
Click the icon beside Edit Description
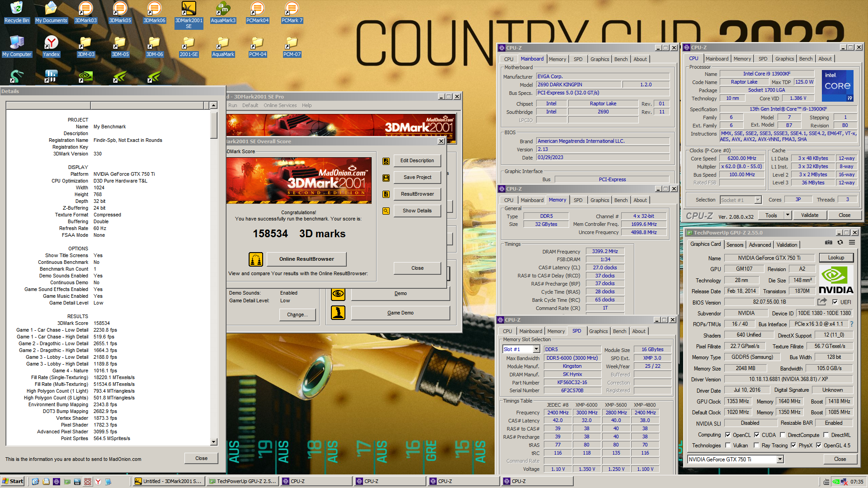point(386,161)
